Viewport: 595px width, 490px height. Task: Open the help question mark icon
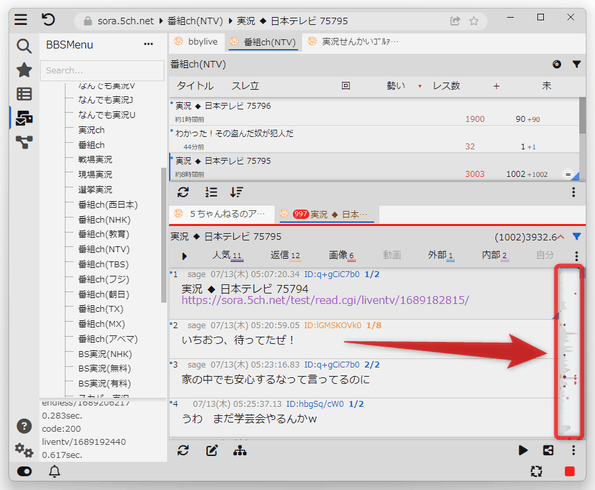[x=24, y=426]
